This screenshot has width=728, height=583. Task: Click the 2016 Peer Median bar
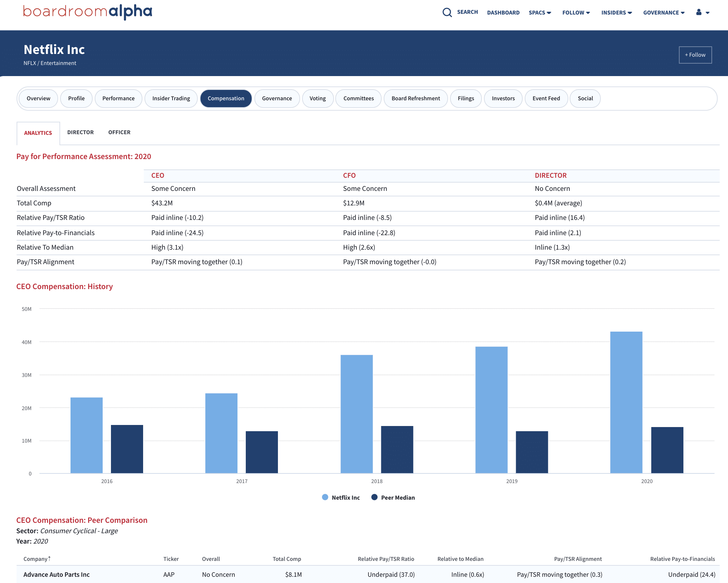[127, 449]
